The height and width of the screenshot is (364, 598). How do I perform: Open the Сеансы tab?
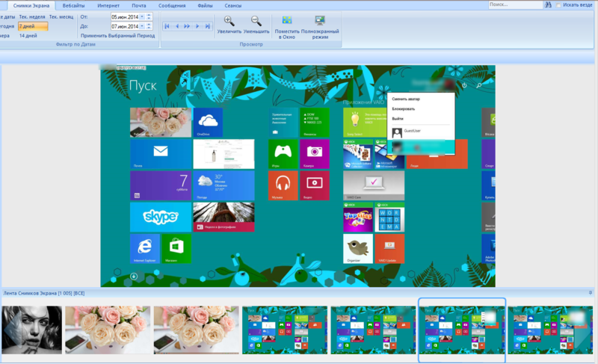click(233, 6)
